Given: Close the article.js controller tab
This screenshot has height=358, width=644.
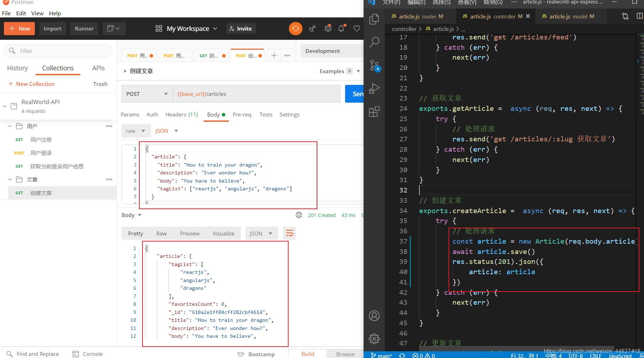Looking at the screenshot, I should pos(528,16).
